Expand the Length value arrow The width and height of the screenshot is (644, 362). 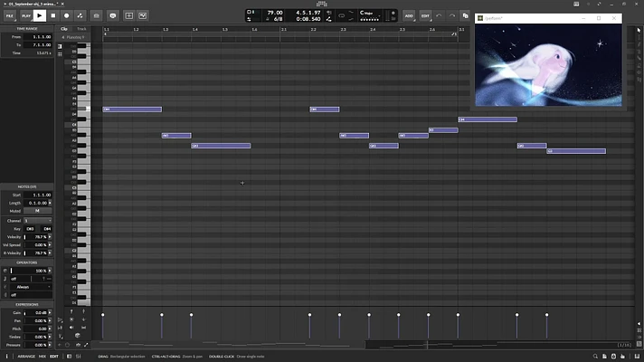coord(50,203)
